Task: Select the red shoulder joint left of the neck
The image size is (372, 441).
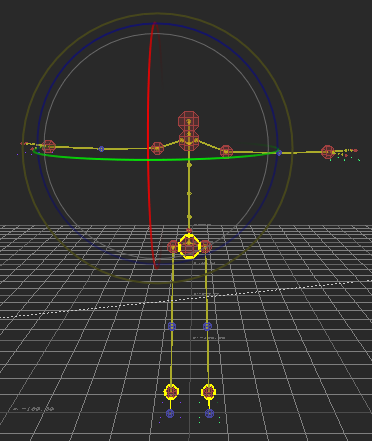Action: pyautogui.click(x=157, y=148)
